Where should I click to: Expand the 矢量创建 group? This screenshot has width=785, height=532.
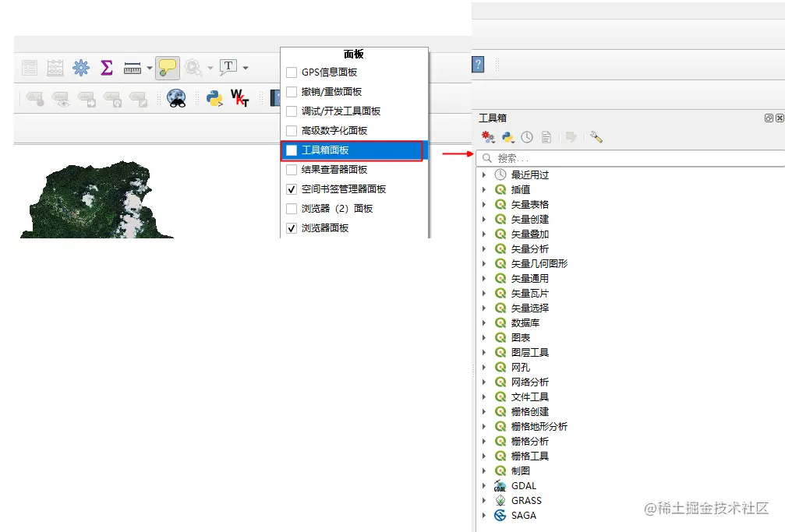483,219
